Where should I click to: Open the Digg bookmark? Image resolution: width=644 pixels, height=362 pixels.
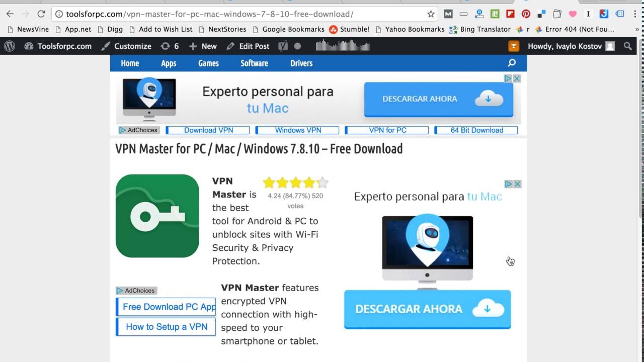click(x=110, y=29)
